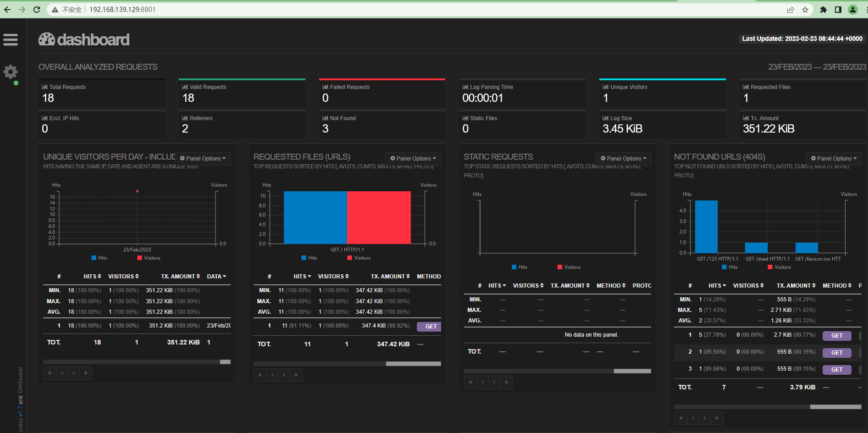The image size is (868, 433).
Task: Open the browser extensions puzzle icon
Action: click(x=824, y=10)
